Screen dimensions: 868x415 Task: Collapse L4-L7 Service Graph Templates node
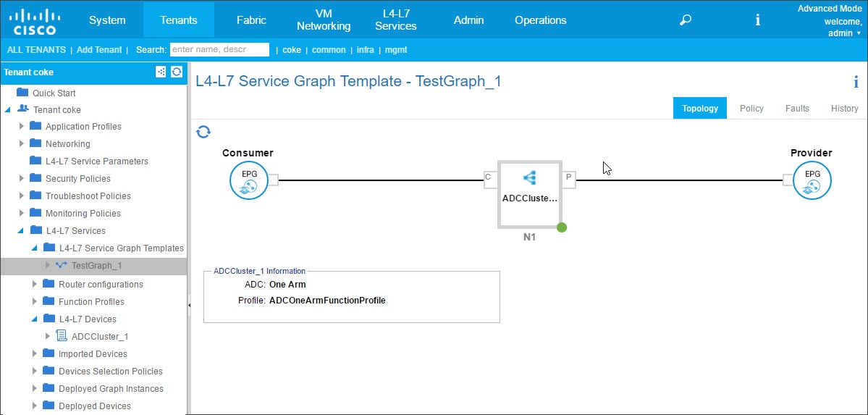coord(34,248)
